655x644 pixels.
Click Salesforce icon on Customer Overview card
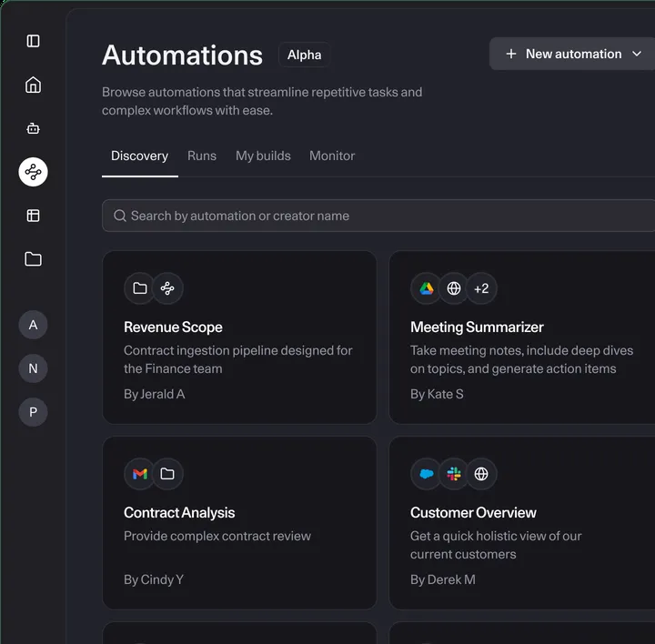pos(426,474)
